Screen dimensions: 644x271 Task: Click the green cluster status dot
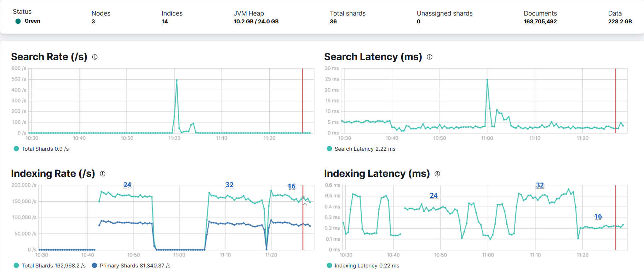(18, 21)
